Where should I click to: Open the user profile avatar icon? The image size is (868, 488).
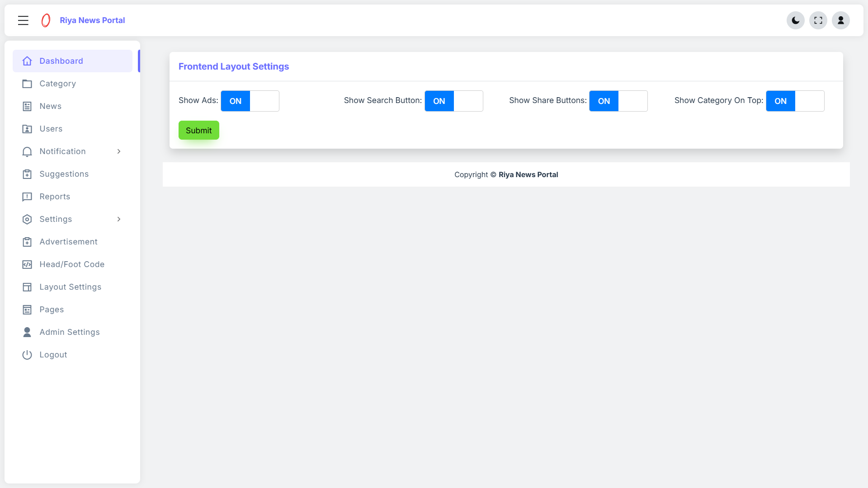click(840, 20)
